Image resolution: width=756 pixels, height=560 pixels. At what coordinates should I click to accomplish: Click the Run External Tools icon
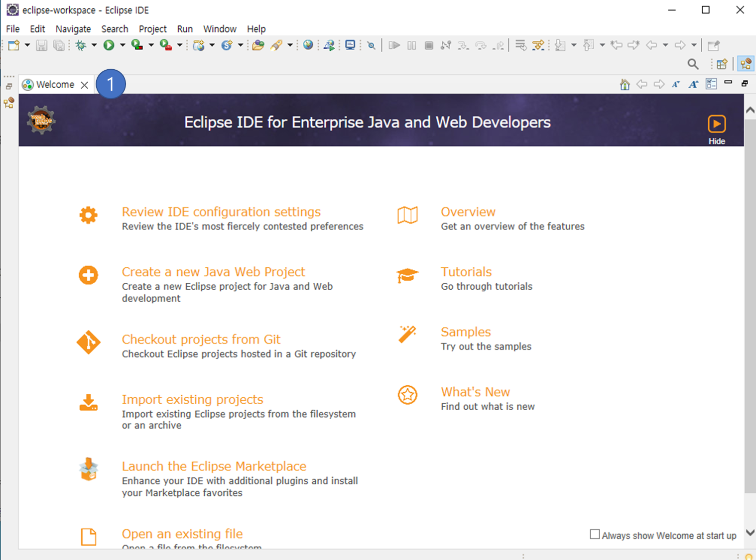click(166, 45)
